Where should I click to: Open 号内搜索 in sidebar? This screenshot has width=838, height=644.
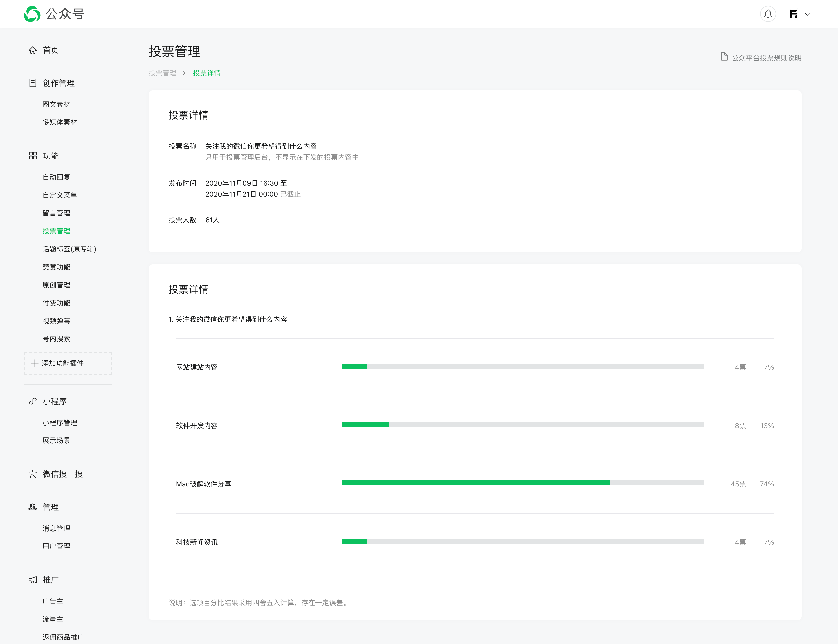[56, 339]
